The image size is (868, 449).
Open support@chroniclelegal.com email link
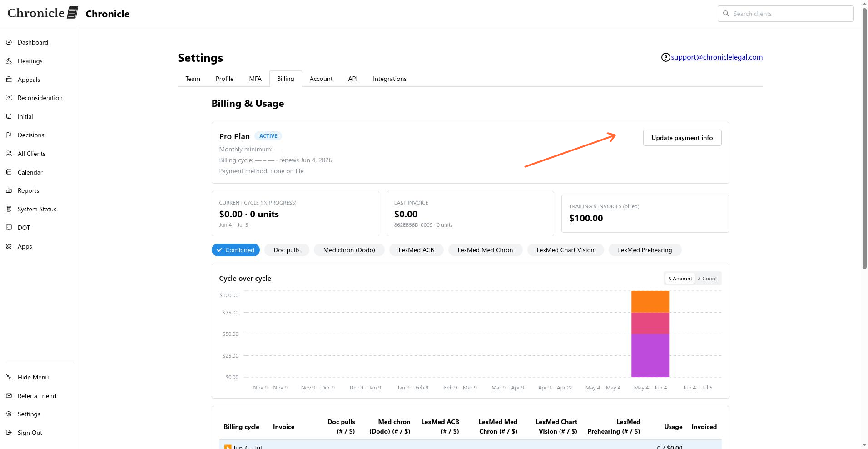click(717, 57)
